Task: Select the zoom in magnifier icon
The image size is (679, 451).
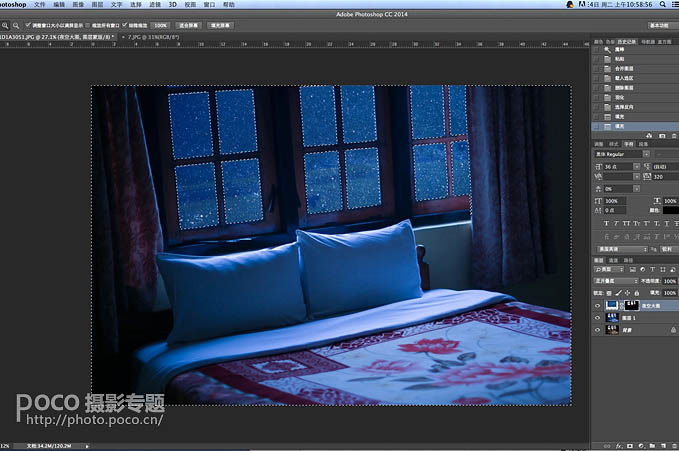Action: point(5,26)
